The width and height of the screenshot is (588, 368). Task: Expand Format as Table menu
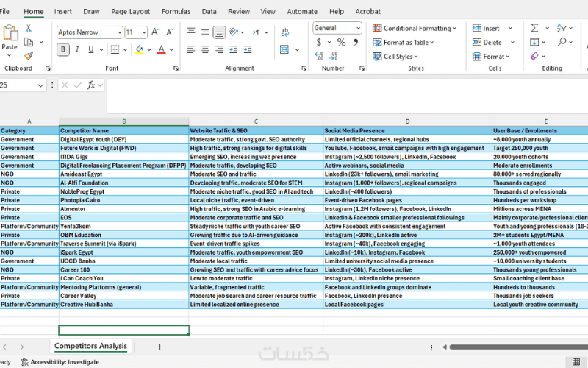click(403, 43)
